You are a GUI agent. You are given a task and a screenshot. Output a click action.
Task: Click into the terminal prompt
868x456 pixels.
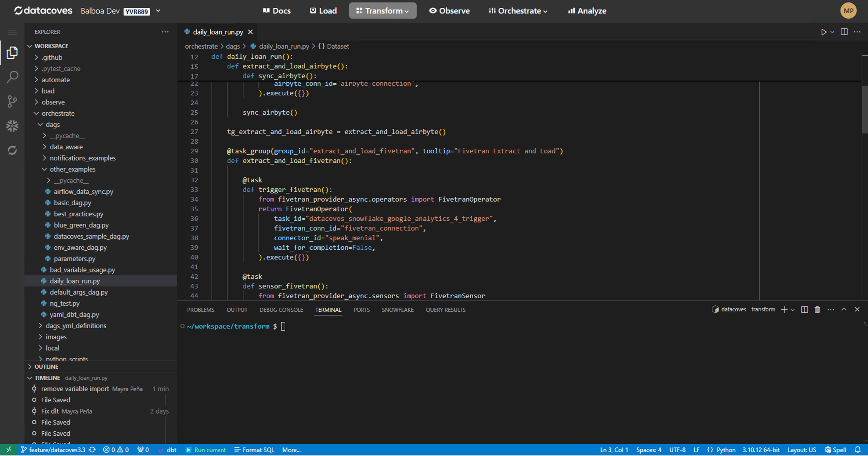coord(283,326)
